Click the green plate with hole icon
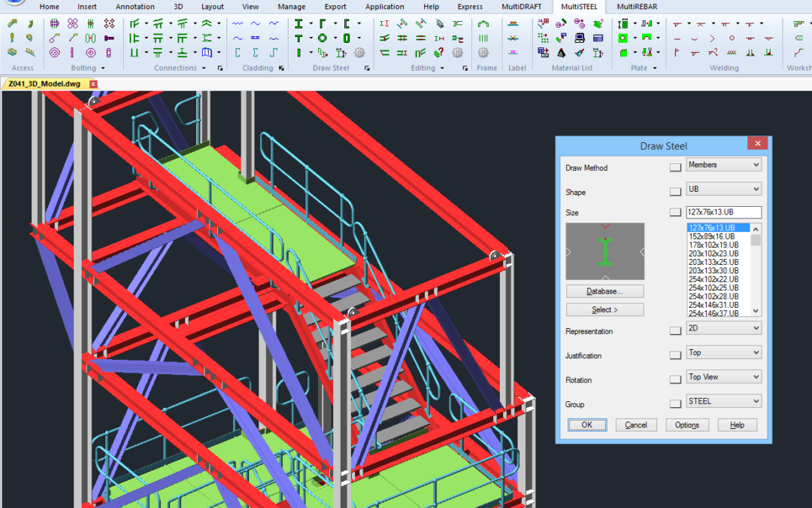812x508 pixels. click(x=623, y=38)
